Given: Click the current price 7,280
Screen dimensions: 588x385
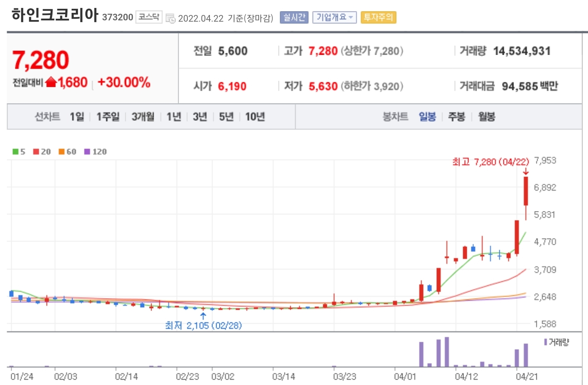Looking at the screenshot, I should point(40,60).
